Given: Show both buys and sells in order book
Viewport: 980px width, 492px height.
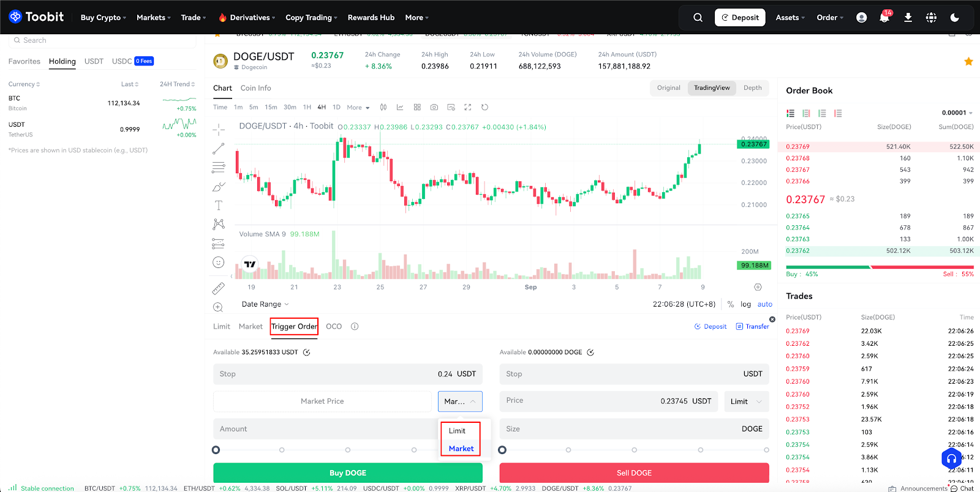Looking at the screenshot, I should pyautogui.click(x=791, y=113).
